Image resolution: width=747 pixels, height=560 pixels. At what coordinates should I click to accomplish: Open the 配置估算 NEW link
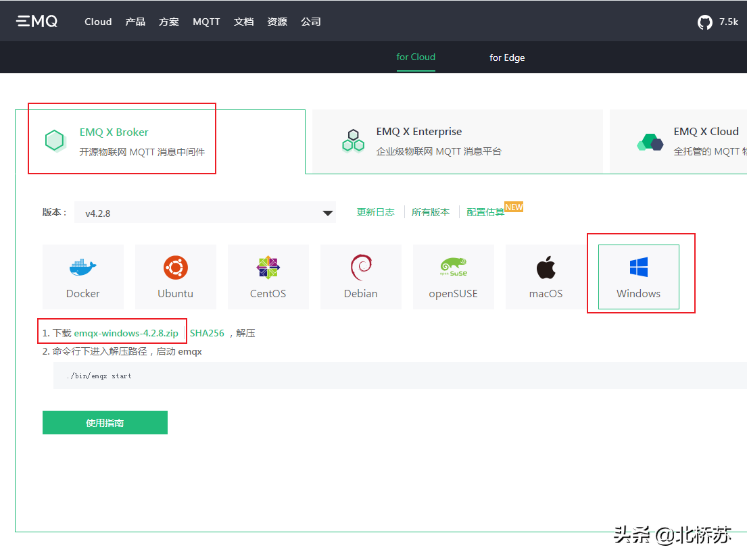point(494,210)
